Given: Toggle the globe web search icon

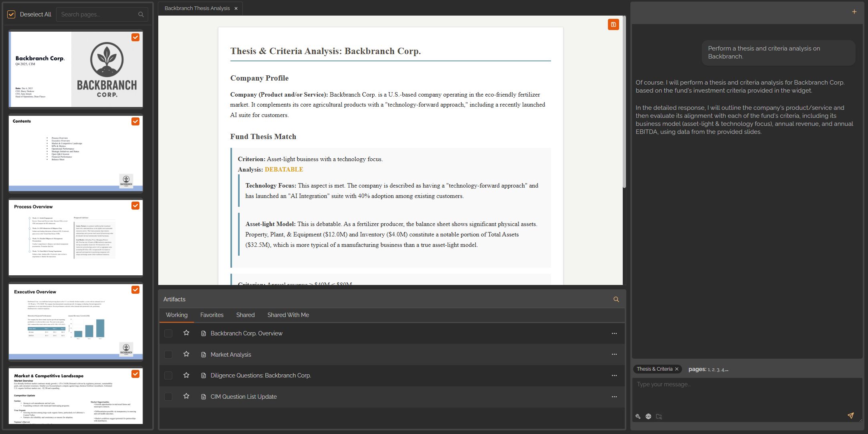Looking at the screenshot, I should (648, 416).
